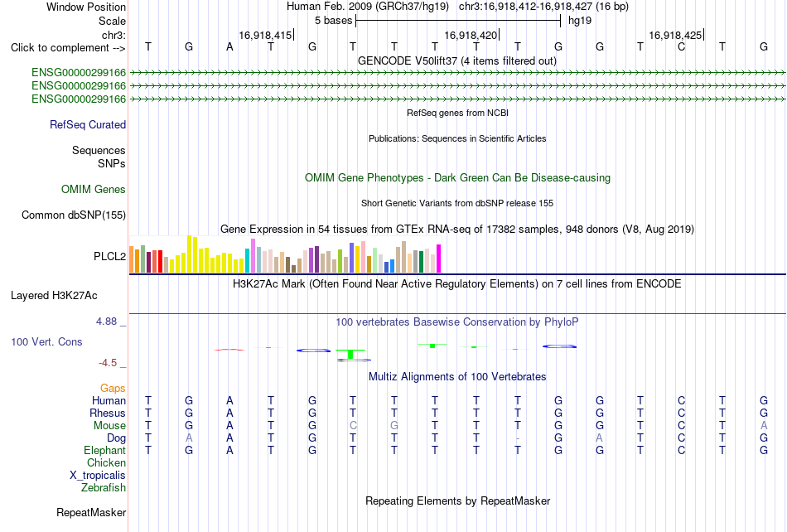Click the OMIM Gene Phenotypes title text

click(x=458, y=177)
